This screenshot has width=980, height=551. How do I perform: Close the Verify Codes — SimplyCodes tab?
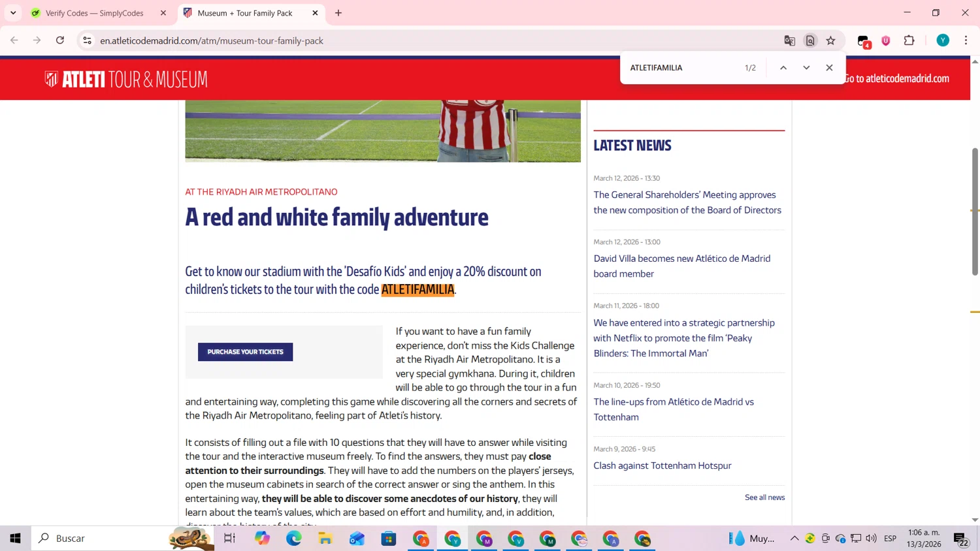(163, 13)
